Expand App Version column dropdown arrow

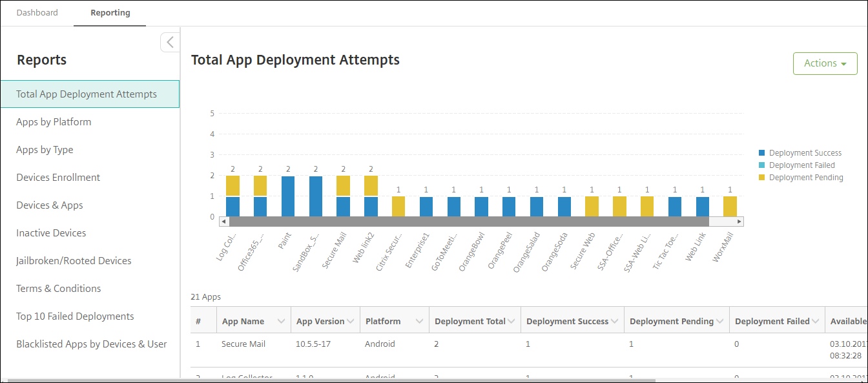350,321
